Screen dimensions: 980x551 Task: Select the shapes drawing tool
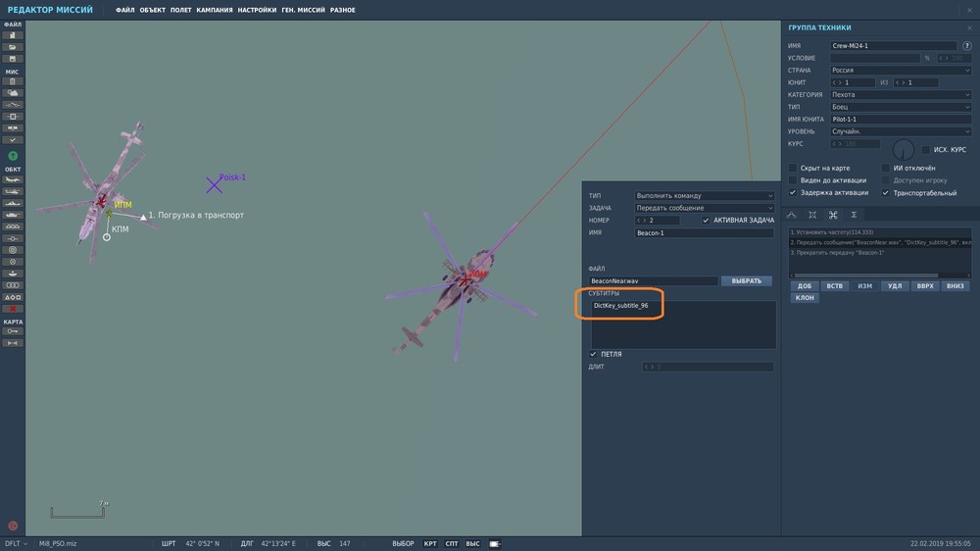[x=13, y=297]
